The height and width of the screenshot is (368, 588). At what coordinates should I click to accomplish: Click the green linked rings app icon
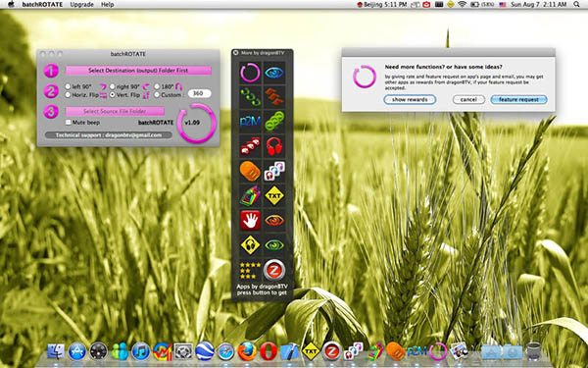click(274, 122)
